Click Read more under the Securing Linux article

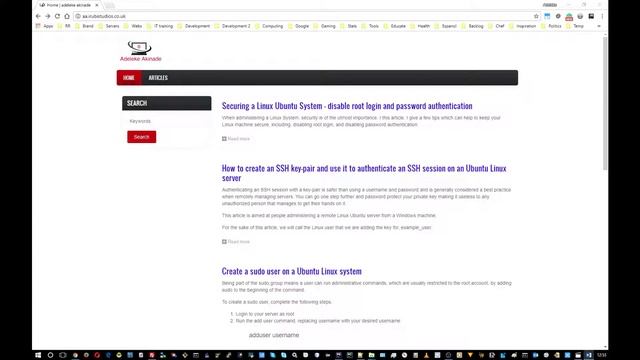(x=236, y=139)
